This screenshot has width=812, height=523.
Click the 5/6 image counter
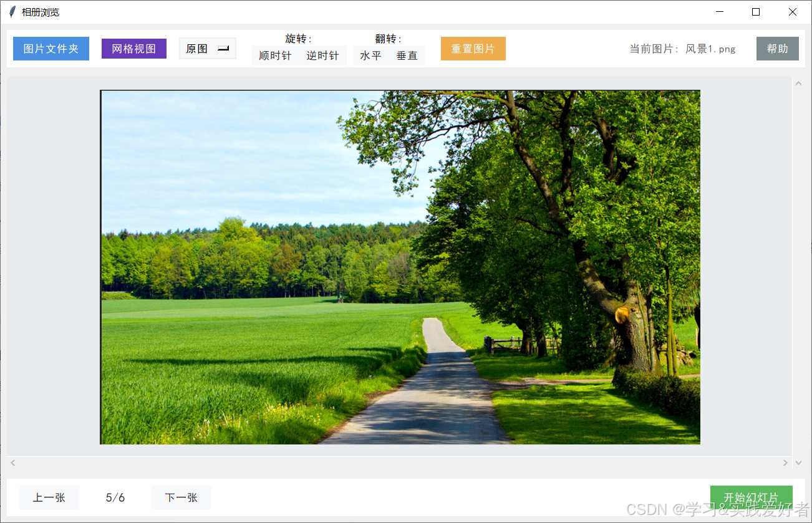[115, 497]
